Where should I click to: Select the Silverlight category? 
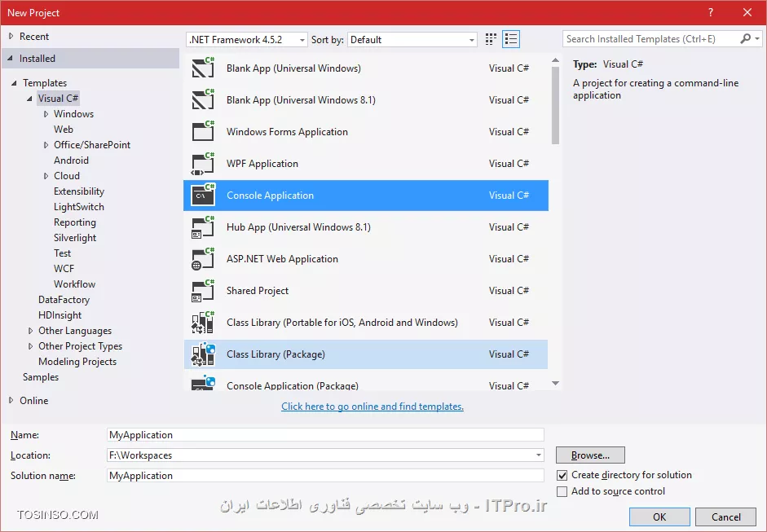[75, 238]
